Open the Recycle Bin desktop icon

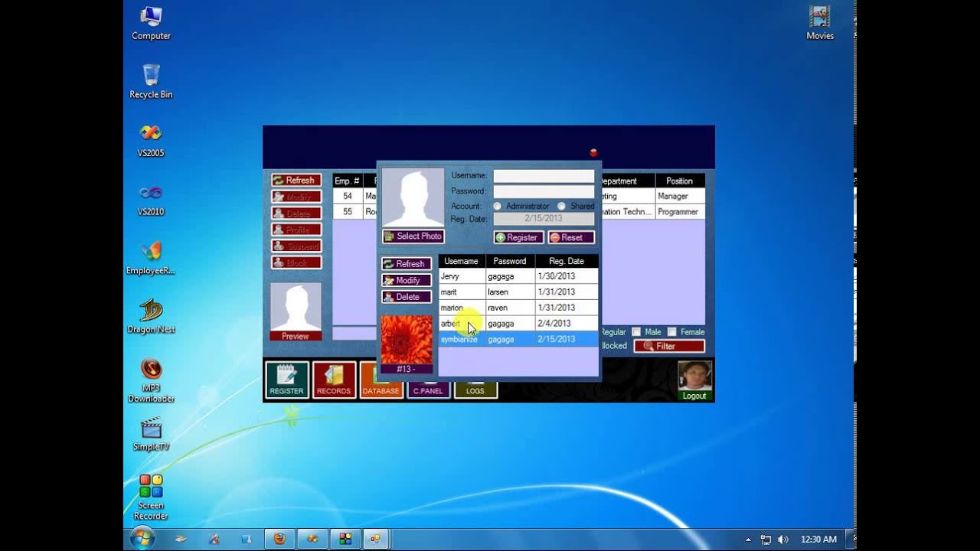[151, 81]
